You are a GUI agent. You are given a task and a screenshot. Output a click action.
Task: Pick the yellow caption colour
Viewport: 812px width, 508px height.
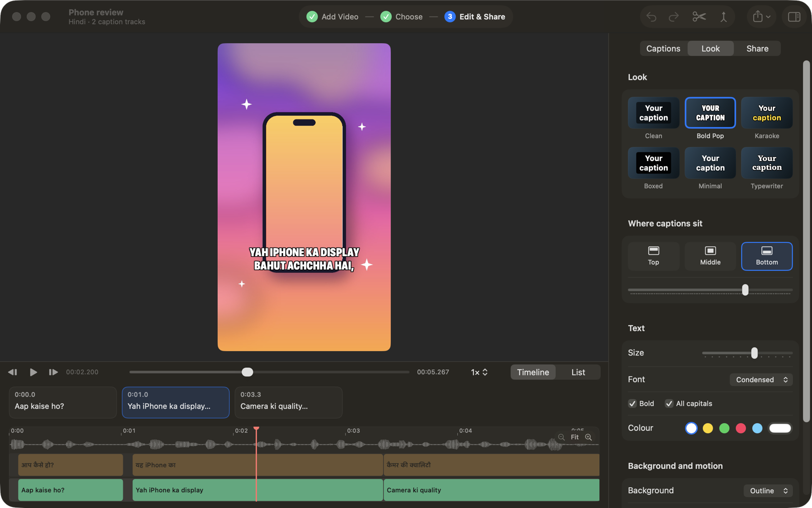[708, 428]
